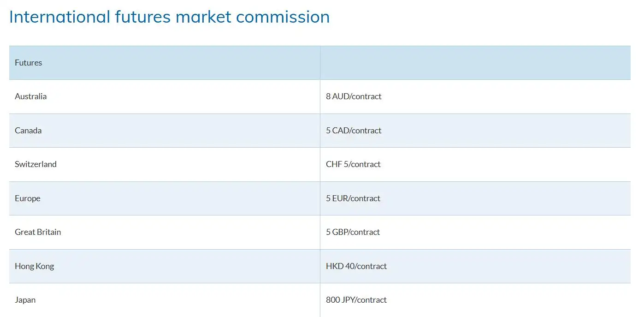Click the 800 JPY/contract cell
The image size is (644, 317).
pyautogui.click(x=356, y=300)
